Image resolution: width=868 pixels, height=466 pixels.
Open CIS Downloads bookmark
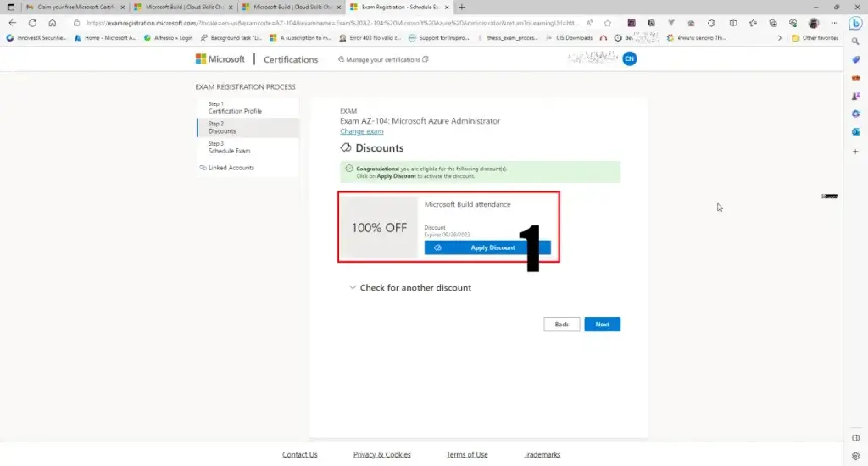570,38
